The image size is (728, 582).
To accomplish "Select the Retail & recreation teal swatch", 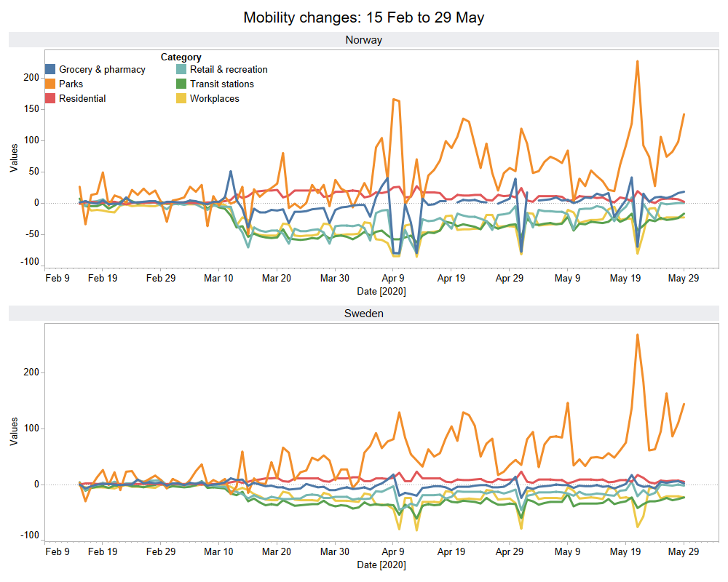I will [181, 70].
